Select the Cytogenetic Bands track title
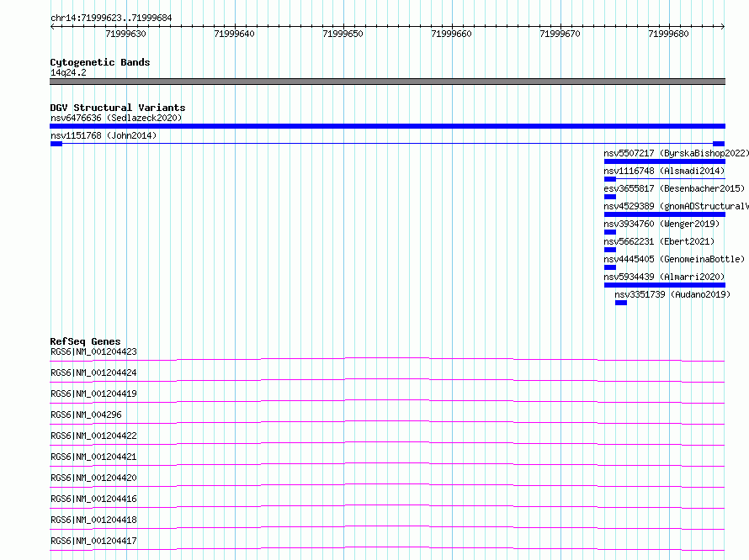The image size is (749, 560). click(x=100, y=62)
